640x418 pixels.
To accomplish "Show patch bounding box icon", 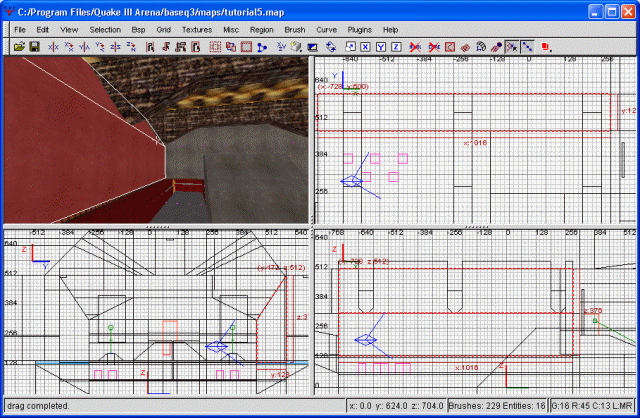I will coord(450,47).
